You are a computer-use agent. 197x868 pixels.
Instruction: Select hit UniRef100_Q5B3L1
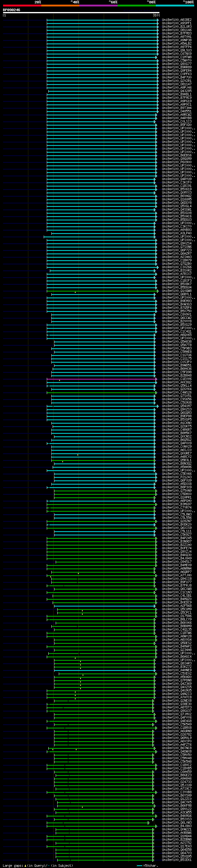click(x=177, y=460)
